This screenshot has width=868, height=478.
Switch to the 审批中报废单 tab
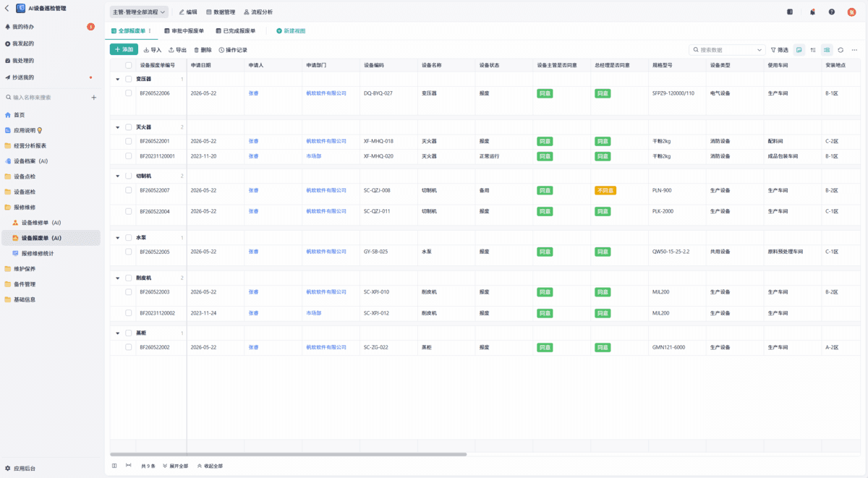[x=184, y=31]
